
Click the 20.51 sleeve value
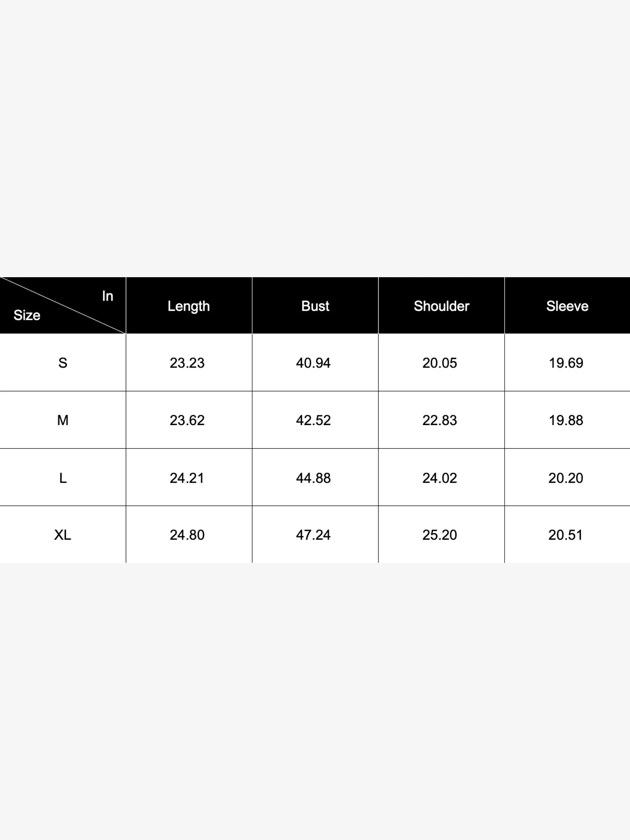tap(566, 535)
